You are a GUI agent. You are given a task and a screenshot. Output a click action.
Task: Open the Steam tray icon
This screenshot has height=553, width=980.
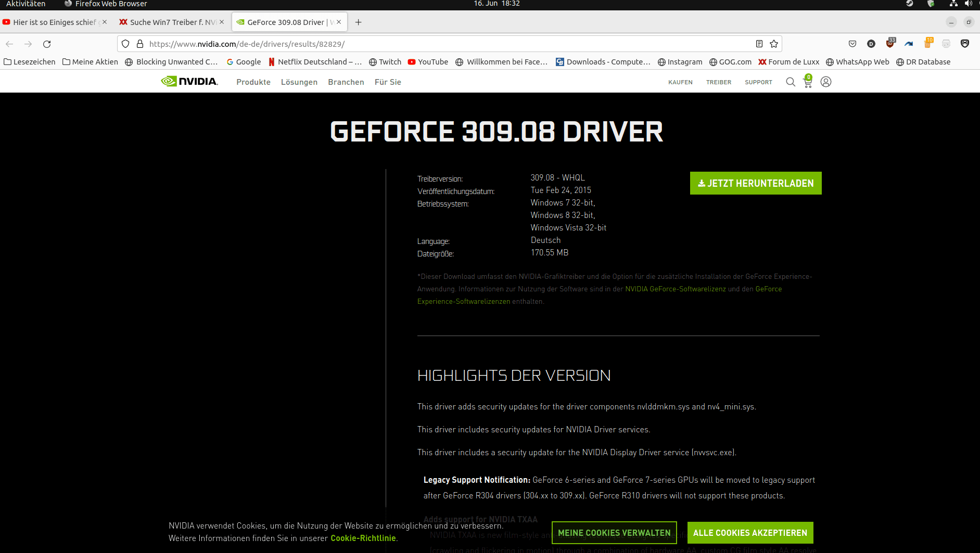tap(910, 4)
